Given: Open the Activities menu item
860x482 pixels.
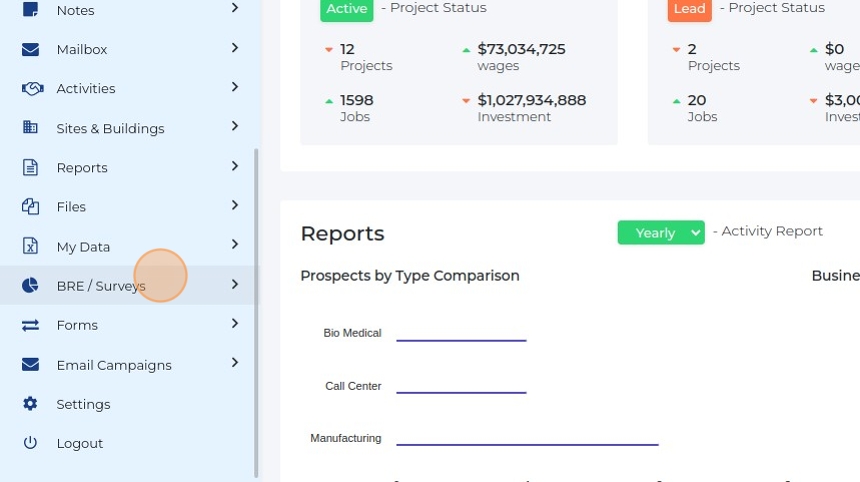Looking at the screenshot, I should click(86, 88).
